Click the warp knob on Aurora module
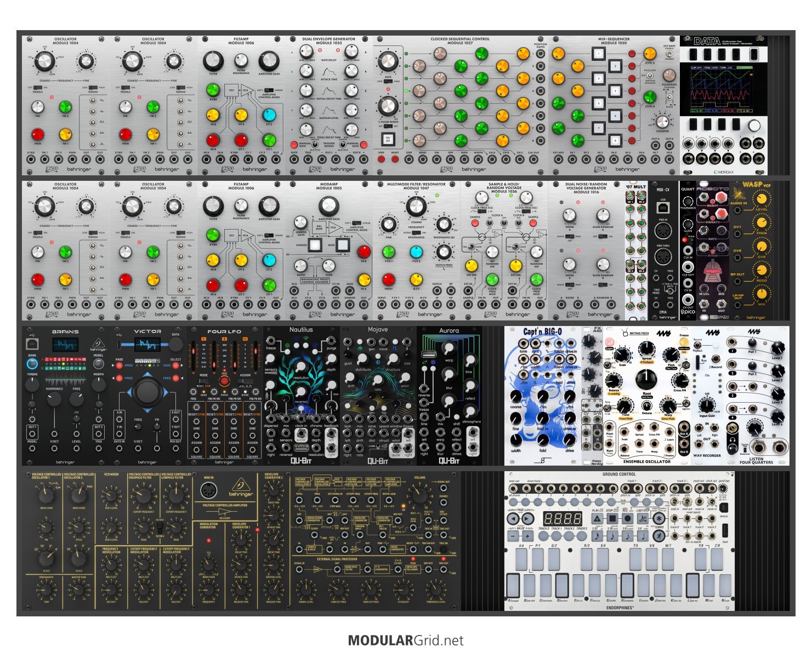The width and height of the screenshot is (812, 652). coord(449,348)
